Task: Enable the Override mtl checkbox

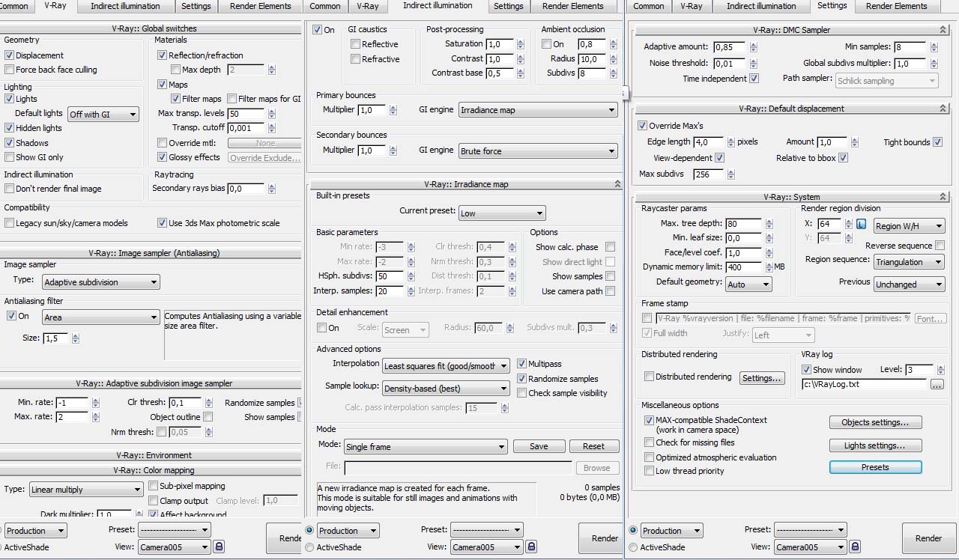Action: coord(162,143)
